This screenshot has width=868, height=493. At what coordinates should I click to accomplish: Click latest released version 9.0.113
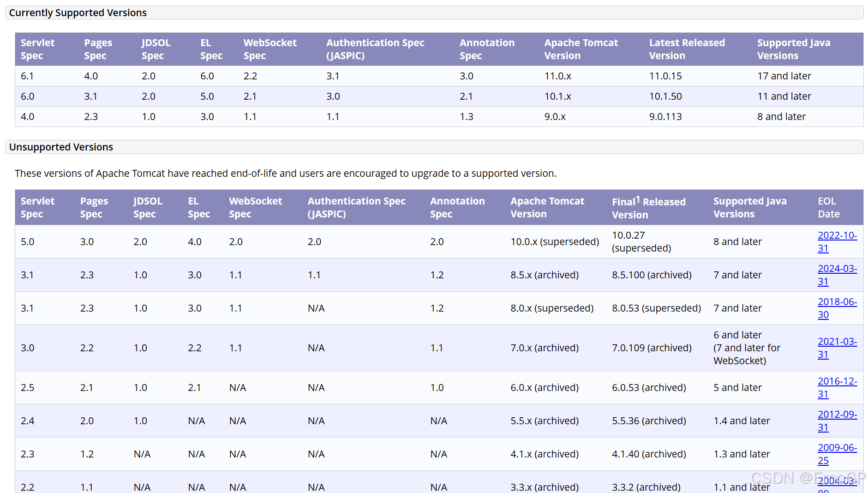pyautogui.click(x=665, y=117)
